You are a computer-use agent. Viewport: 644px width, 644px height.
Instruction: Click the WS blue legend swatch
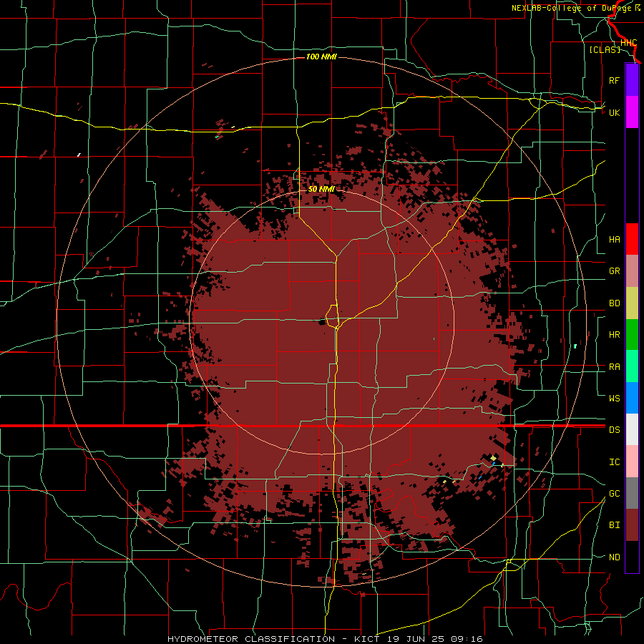[632, 398]
